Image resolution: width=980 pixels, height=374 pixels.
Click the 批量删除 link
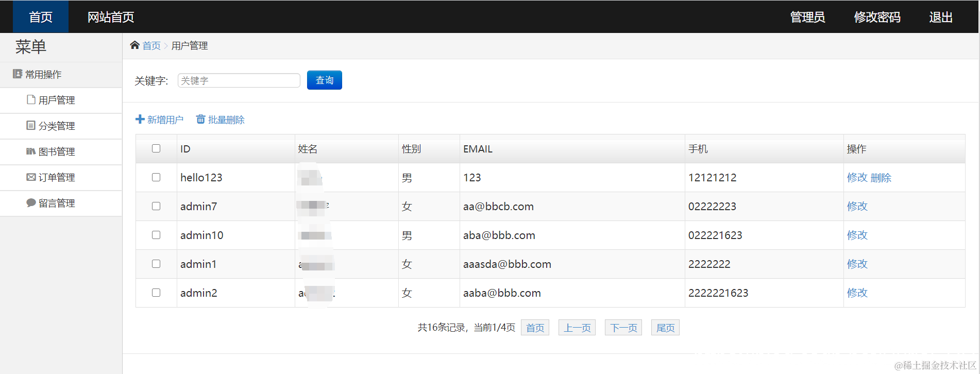click(x=226, y=120)
